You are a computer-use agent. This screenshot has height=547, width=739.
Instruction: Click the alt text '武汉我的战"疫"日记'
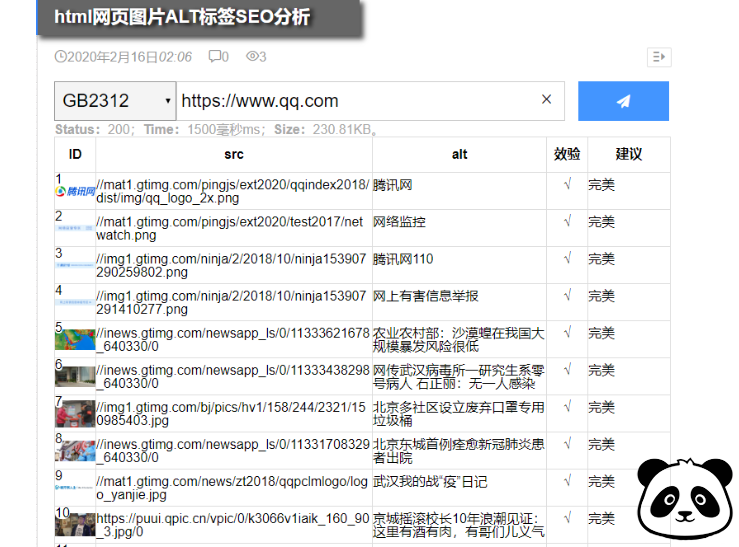(430, 482)
